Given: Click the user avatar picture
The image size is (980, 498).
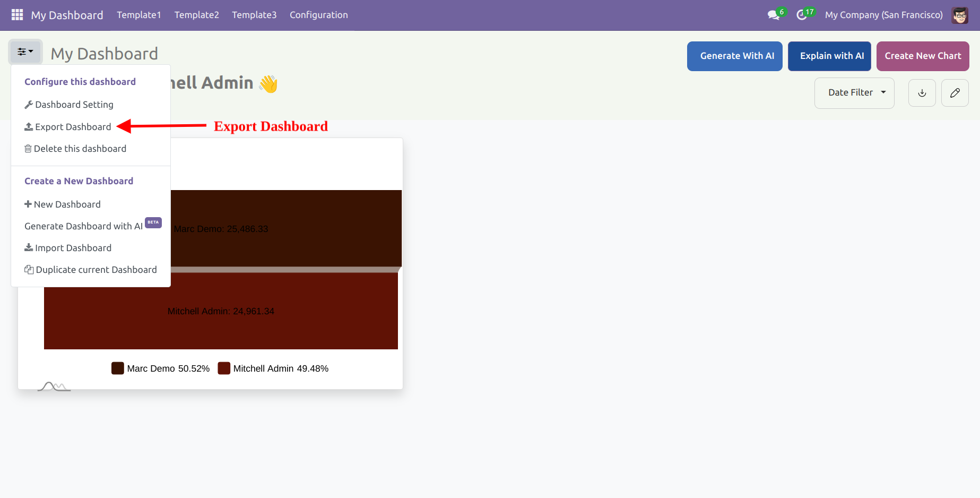Looking at the screenshot, I should tap(960, 15).
